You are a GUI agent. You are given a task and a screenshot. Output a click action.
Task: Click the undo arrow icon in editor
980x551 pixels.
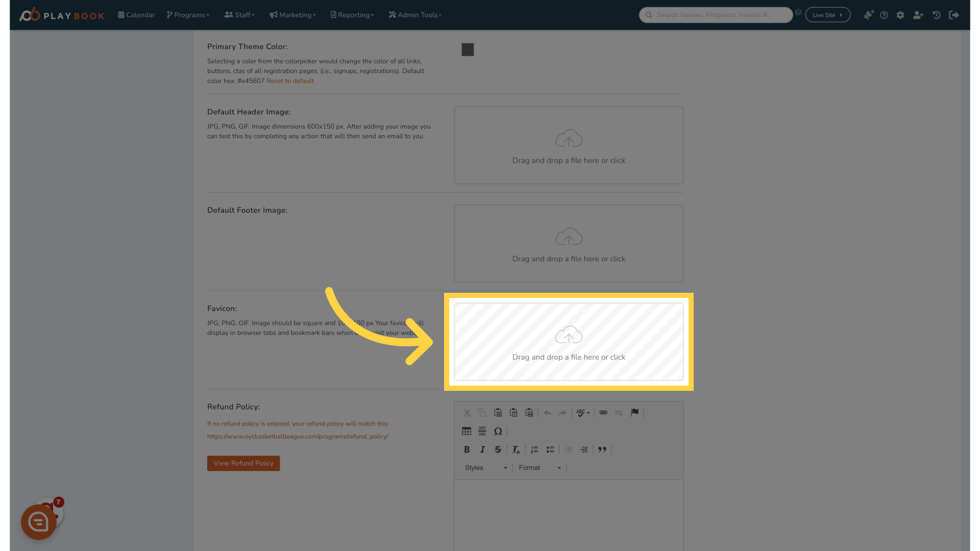point(547,412)
